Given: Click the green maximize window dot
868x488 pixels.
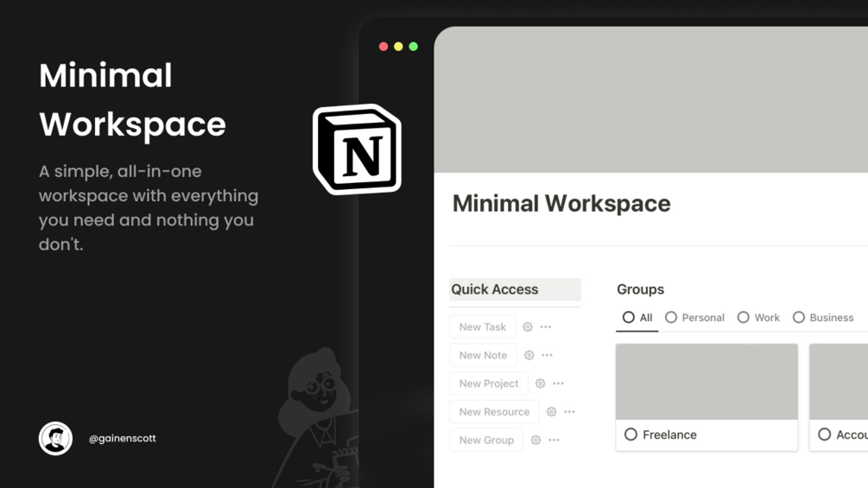Looking at the screenshot, I should point(414,47).
